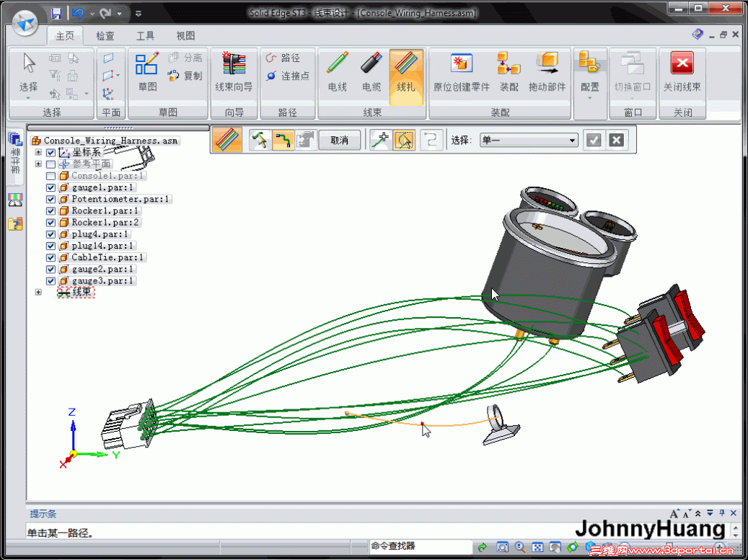The width and height of the screenshot is (748, 560).
Task: Toggle visibility of 坐标系 checkbox
Action: coord(51,153)
